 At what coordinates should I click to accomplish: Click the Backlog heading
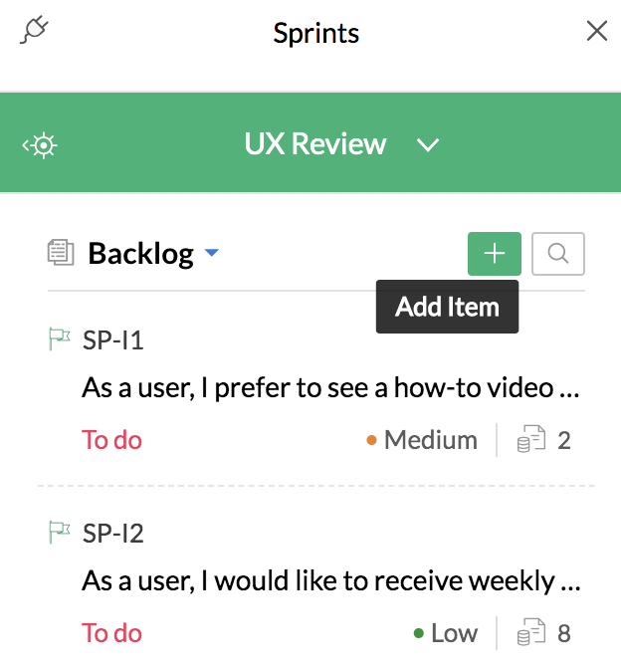[140, 254]
